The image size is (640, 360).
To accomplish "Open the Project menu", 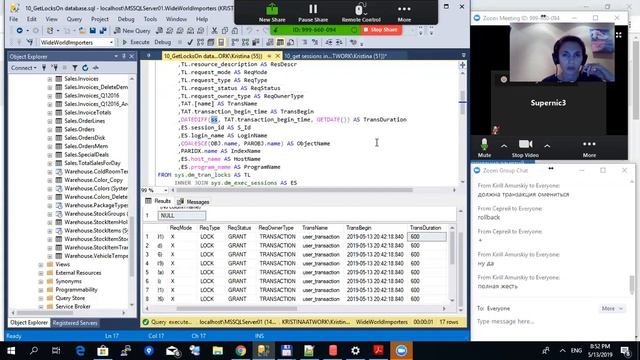I will (100, 19).
